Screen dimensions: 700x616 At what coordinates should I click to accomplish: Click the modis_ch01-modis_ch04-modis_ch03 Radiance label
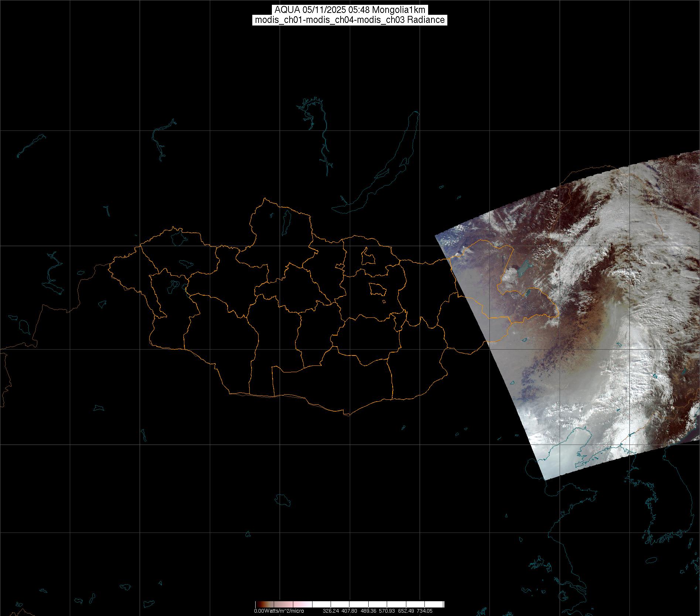pos(349,20)
